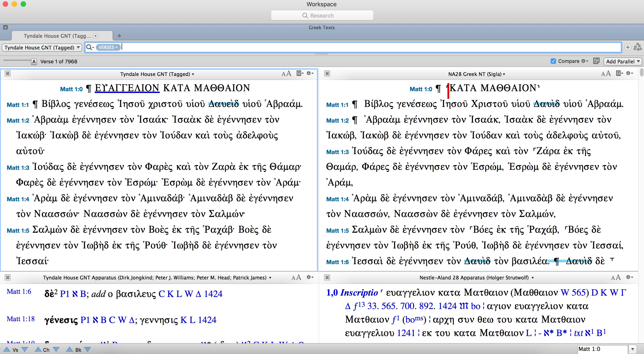644x354 pixels.
Task: Close the Tyndale House GNT Apparatus pane
Action: (x=7, y=277)
